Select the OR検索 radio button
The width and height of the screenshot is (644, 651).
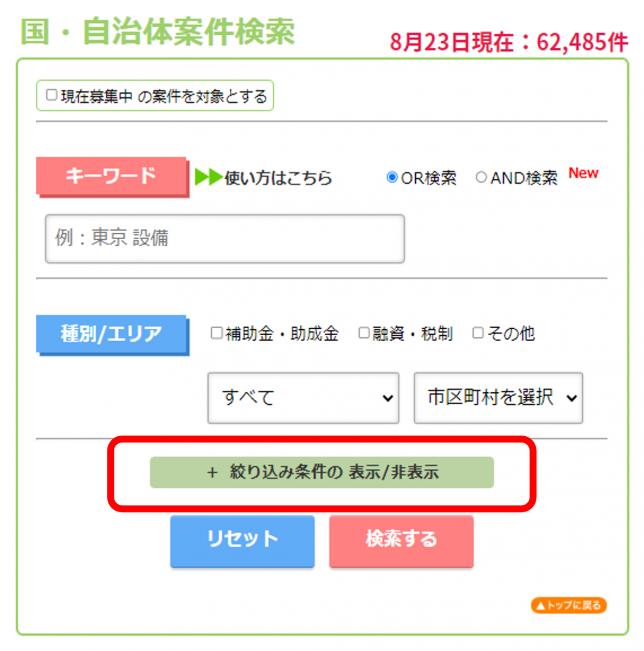tap(391, 177)
